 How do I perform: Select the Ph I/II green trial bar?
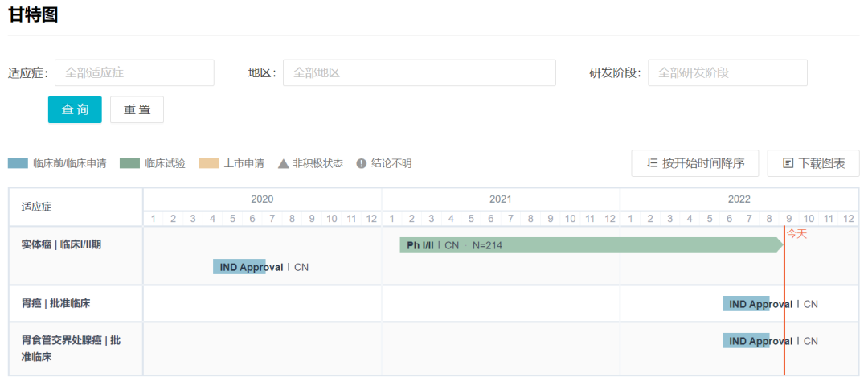pos(591,245)
